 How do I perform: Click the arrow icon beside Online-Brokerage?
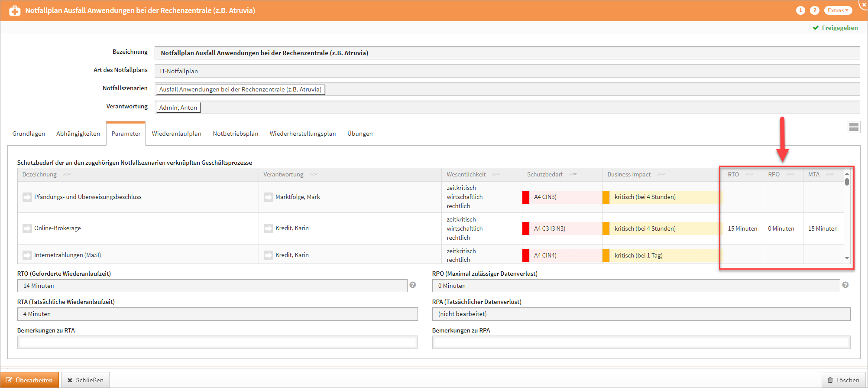(27, 228)
